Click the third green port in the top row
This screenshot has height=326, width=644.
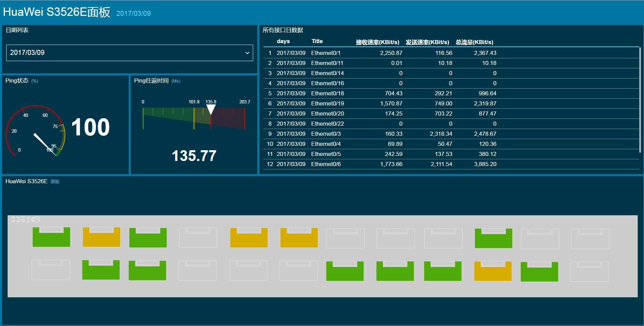pos(148,237)
